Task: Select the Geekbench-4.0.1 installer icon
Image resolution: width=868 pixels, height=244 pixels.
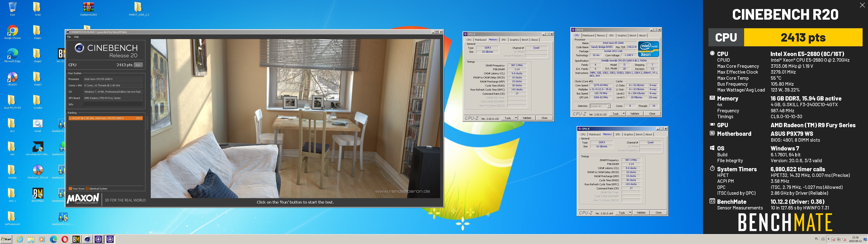Action: (x=63, y=218)
